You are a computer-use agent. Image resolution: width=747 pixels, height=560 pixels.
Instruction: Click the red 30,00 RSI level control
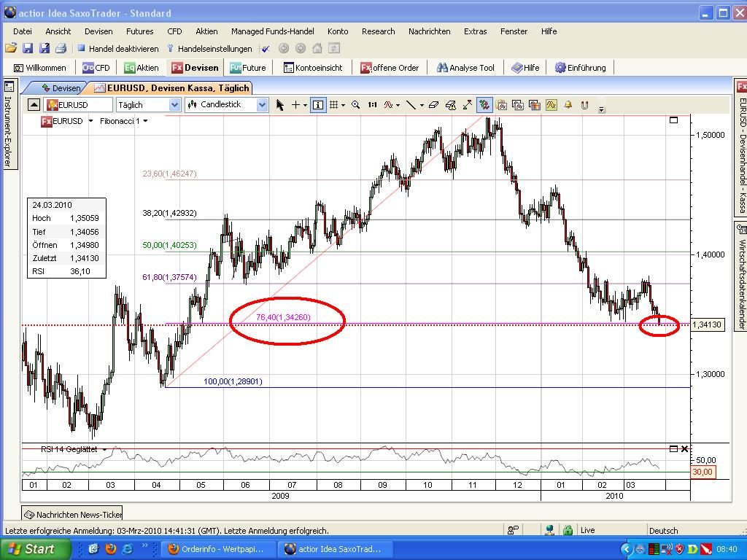703,472
